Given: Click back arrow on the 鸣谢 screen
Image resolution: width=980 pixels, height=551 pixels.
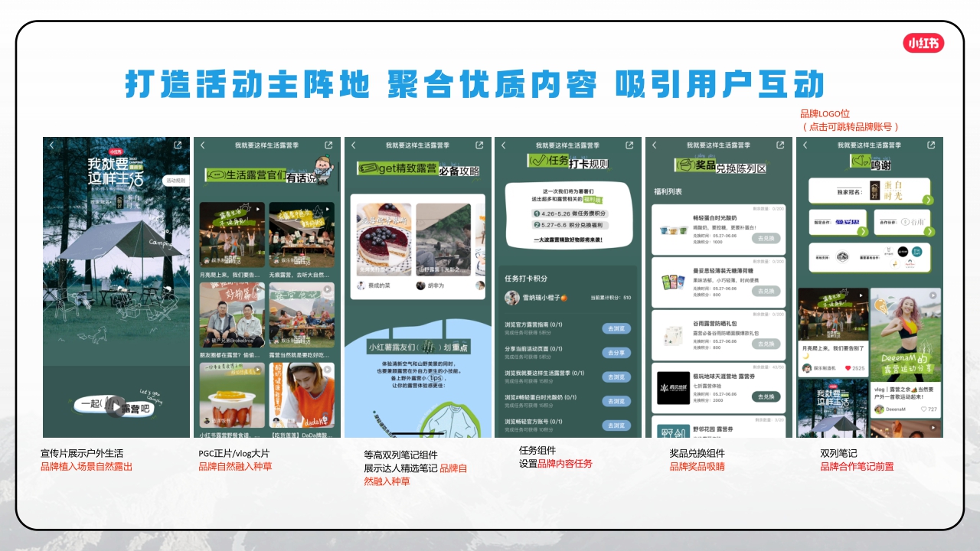Looking at the screenshot, I should pos(805,145).
